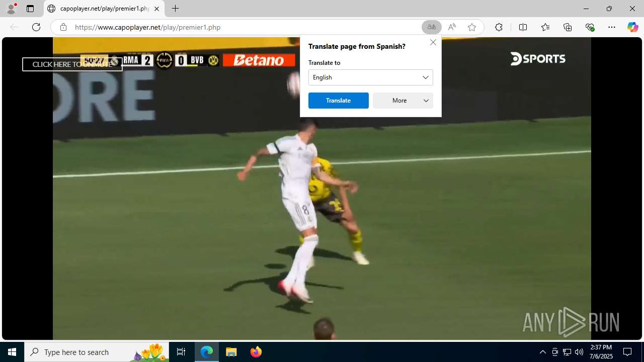
Task: Open network status tray icon
Action: pos(567,352)
